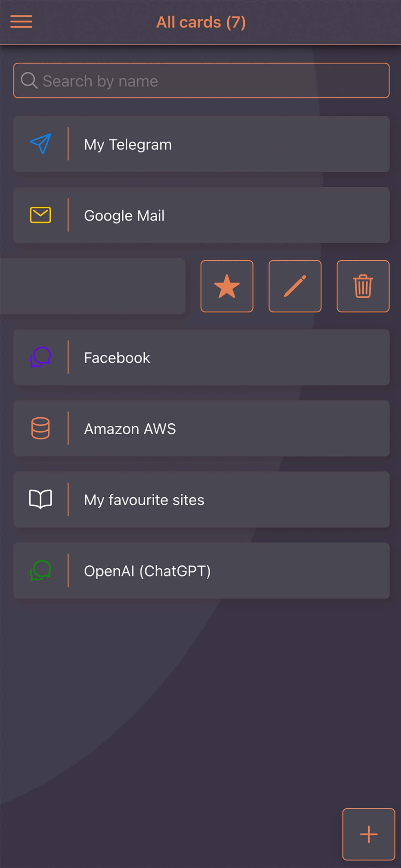
Task: Add a new card with plus button
Action: coord(369,834)
